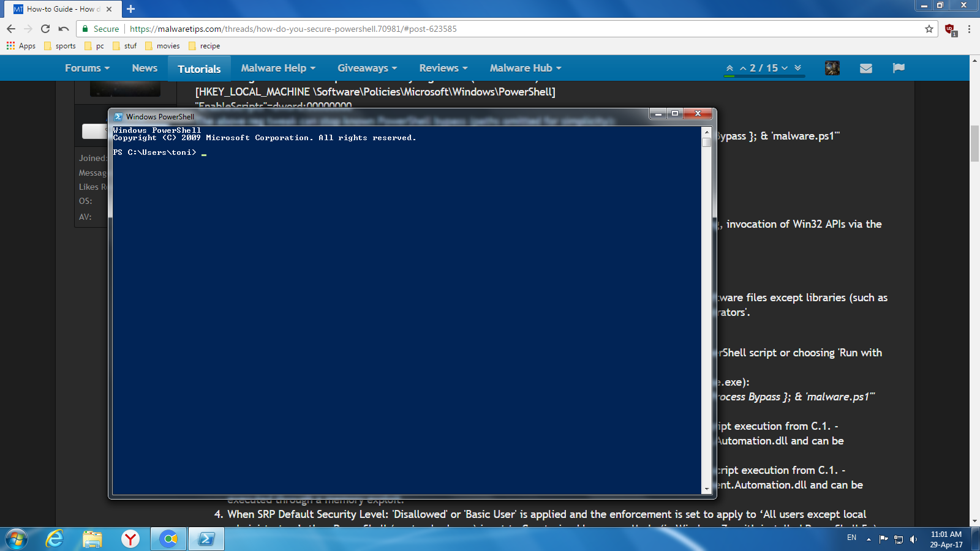Open the stuf bookmark folder
This screenshot has height=551, width=980.
[125, 46]
